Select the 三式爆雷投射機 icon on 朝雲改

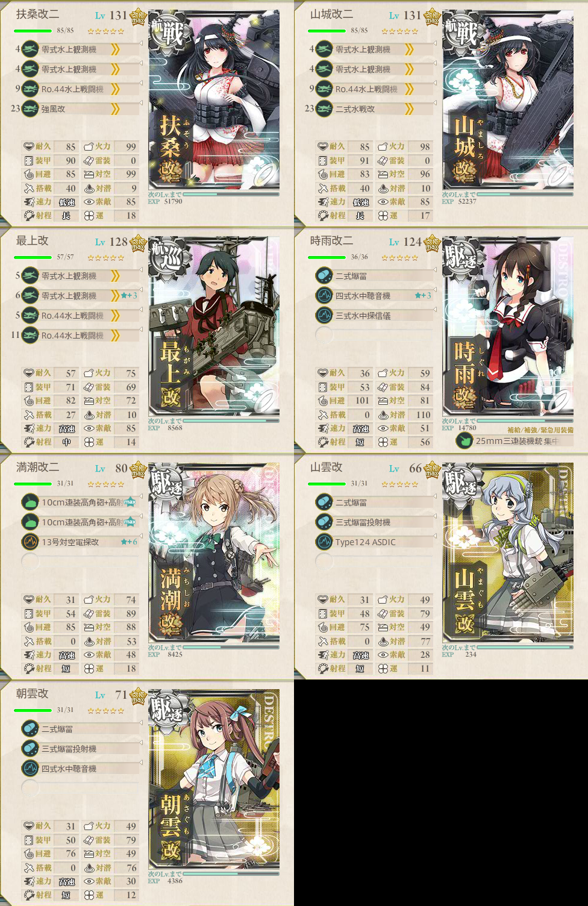click(x=30, y=749)
